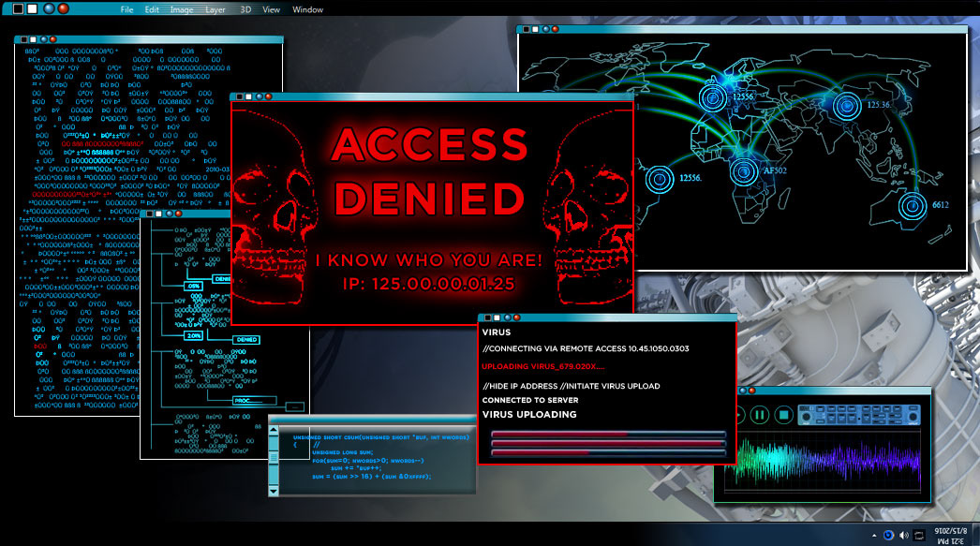This screenshot has width=980, height=546.
Task: Click the fully visible DENIED box in tree window
Action: pos(246,340)
